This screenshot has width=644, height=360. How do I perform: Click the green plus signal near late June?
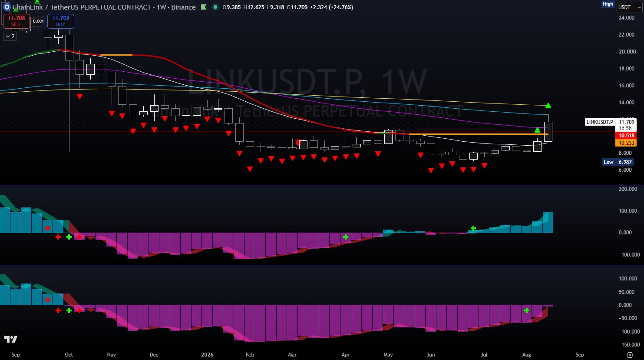point(473,228)
